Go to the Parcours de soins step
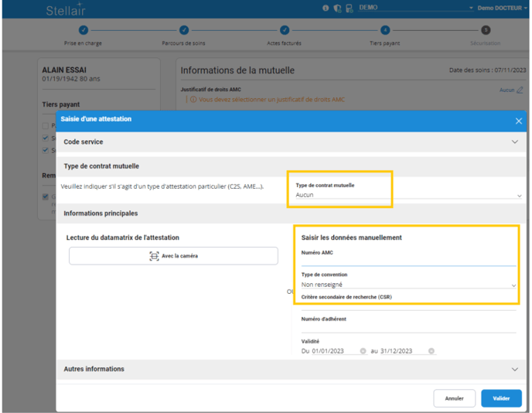The width and height of the screenshot is (532, 413). (x=184, y=30)
